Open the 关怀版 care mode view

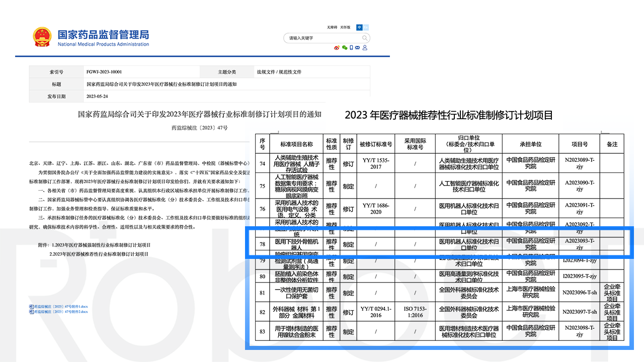coord(345,27)
